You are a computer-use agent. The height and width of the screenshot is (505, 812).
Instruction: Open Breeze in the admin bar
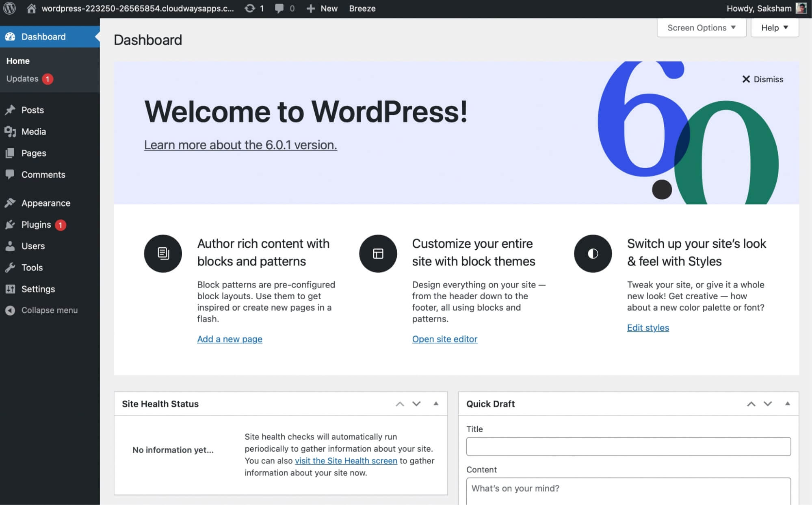[362, 9]
